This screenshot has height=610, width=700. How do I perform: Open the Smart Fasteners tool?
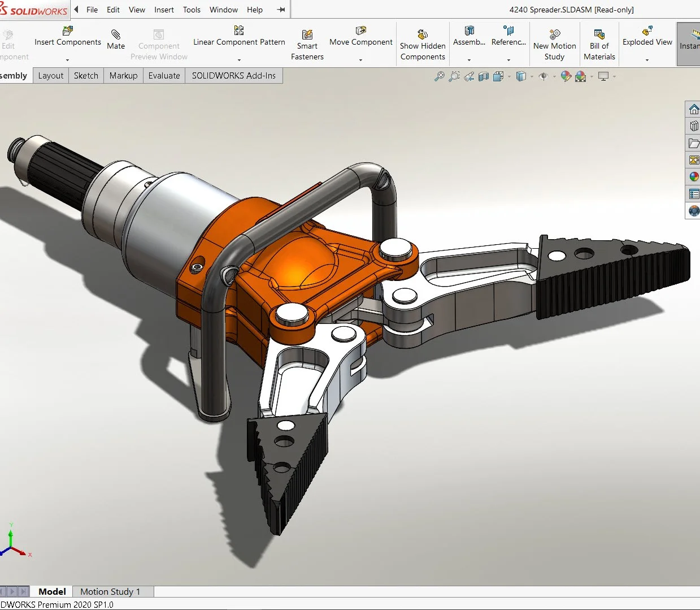[x=307, y=42]
